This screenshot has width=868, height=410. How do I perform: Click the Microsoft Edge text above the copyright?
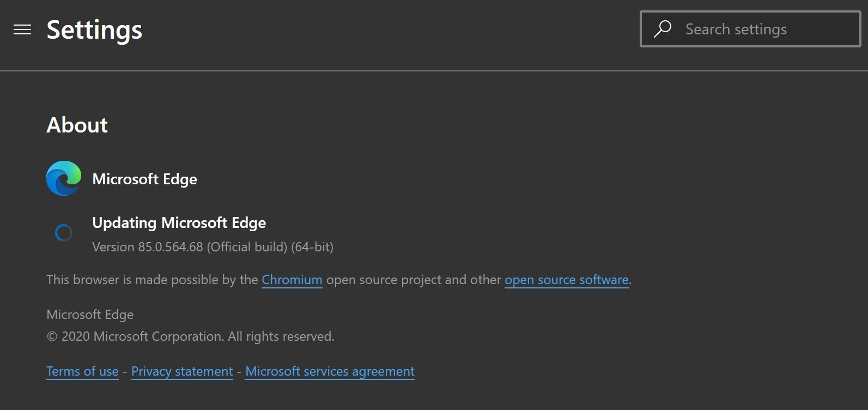click(x=90, y=315)
